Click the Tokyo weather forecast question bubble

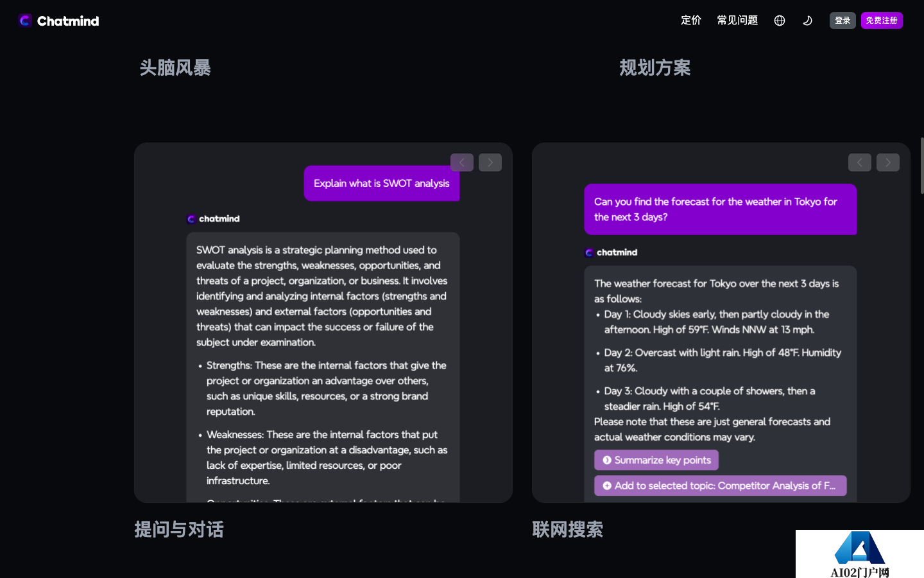pyautogui.click(x=721, y=209)
